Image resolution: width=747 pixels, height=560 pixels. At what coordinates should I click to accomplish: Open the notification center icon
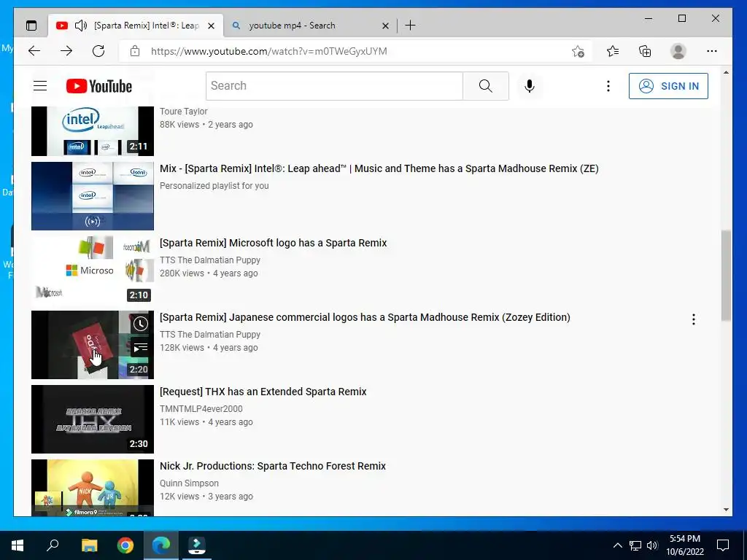[723, 545]
